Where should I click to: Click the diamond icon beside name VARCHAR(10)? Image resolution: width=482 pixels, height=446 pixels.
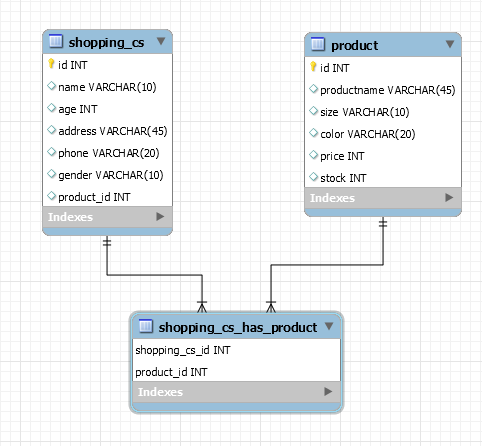(x=51, y=86)
